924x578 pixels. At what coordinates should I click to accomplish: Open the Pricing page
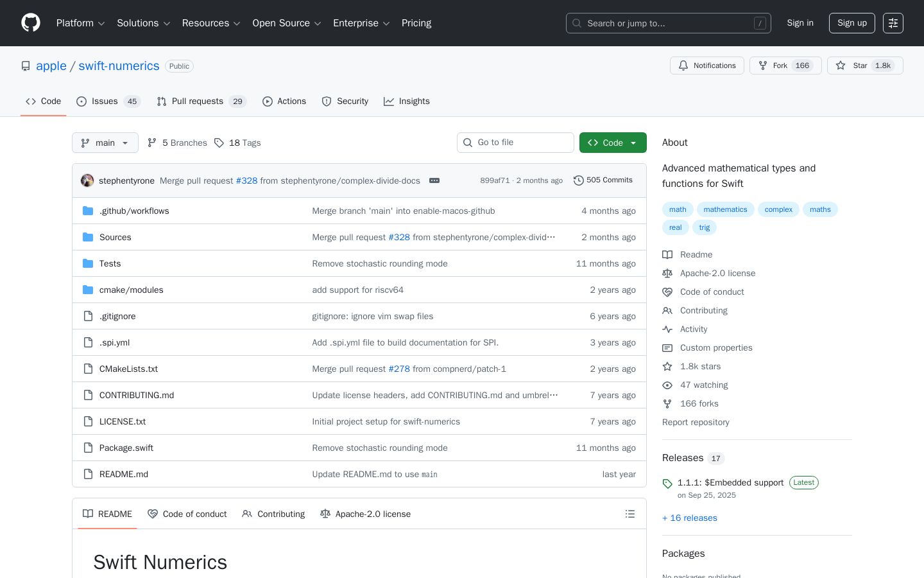click(x=416, y=23)
